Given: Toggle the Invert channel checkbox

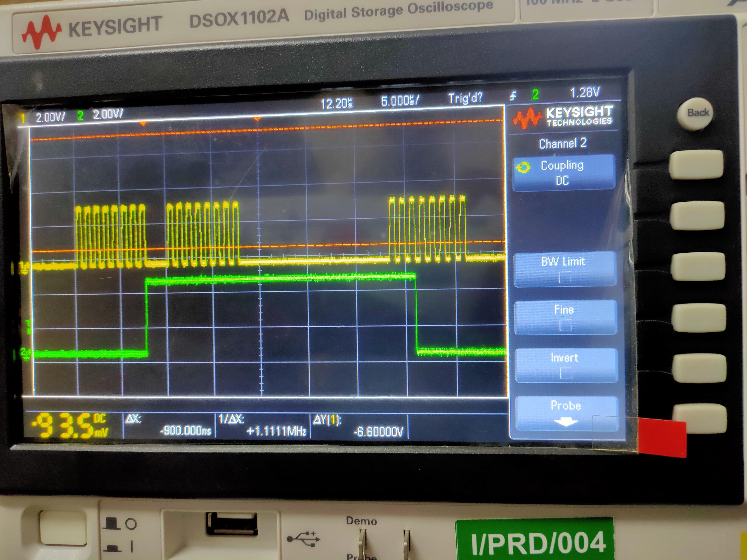Looking at the screenshot, I should click(566, 373).
